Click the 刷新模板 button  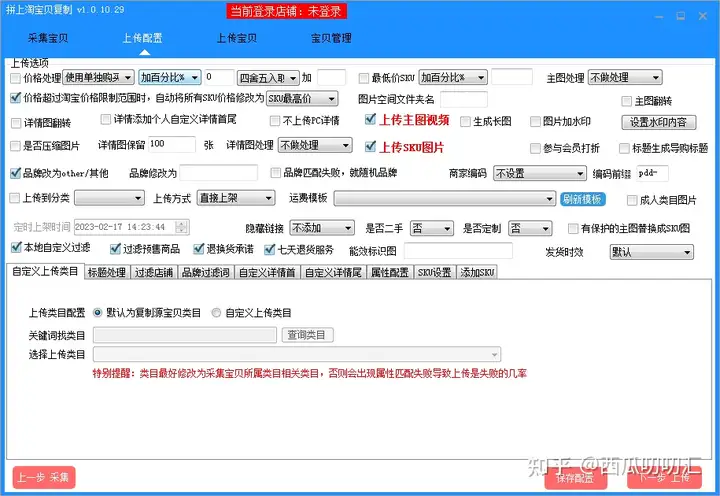click(x=582, y=199)
